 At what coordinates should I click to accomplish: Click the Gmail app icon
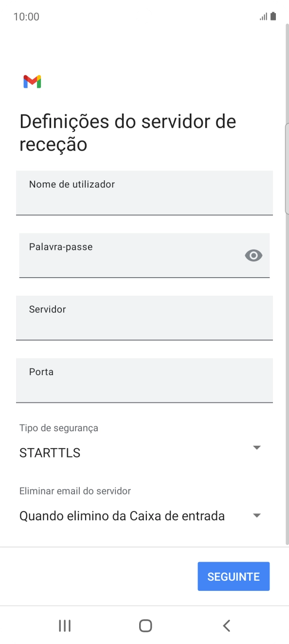click(x=31, y=81)
